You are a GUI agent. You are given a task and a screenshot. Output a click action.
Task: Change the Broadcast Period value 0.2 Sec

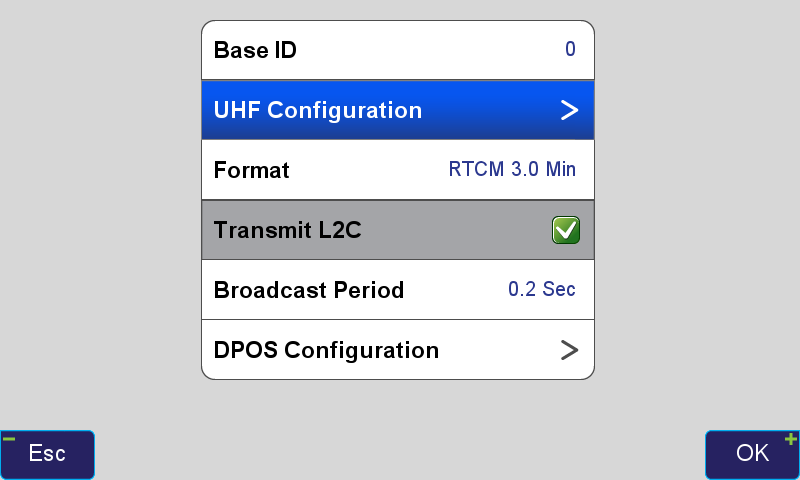click(x=541, y=290)
